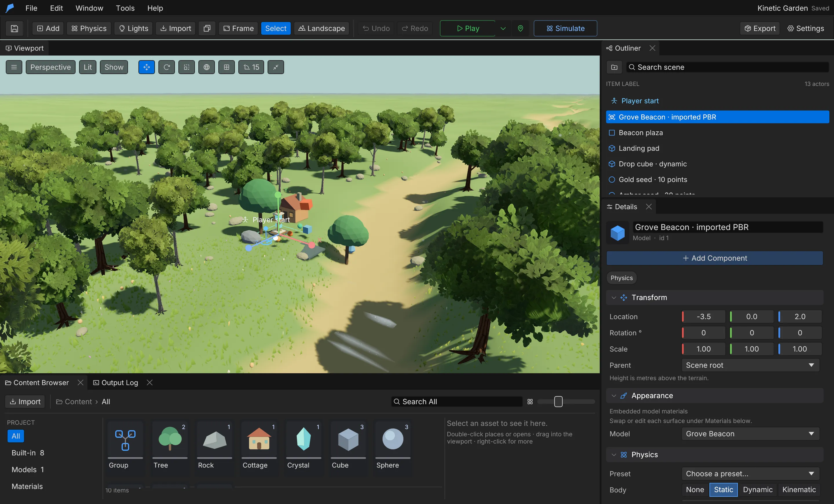Open the File menu
The image size is (834, 504).
click(31, 8)
